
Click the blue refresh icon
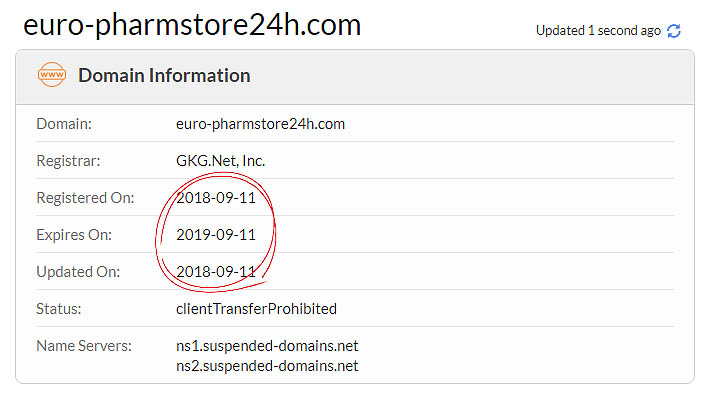tap(674, 31)
